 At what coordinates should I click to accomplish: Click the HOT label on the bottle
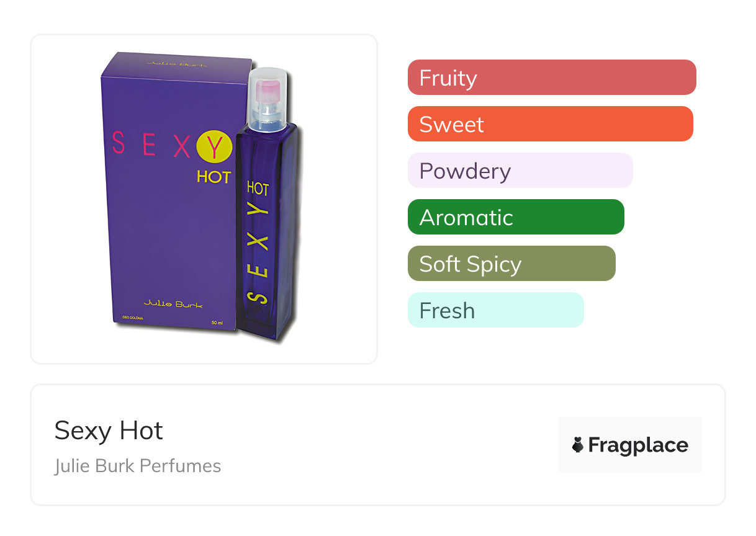[x=258, y=187]
